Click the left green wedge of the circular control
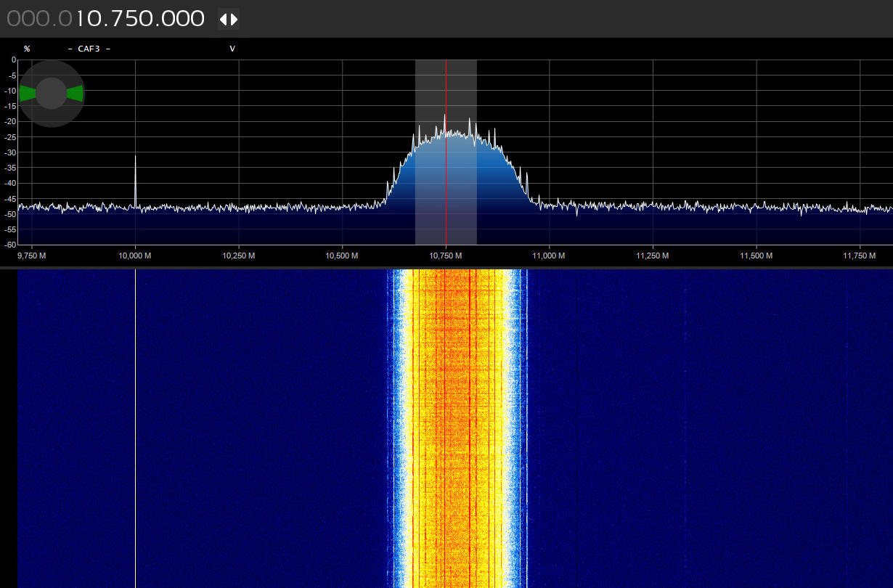Image resolution: width=893 pixels, height=588 pixels. [x=28, y=93]
